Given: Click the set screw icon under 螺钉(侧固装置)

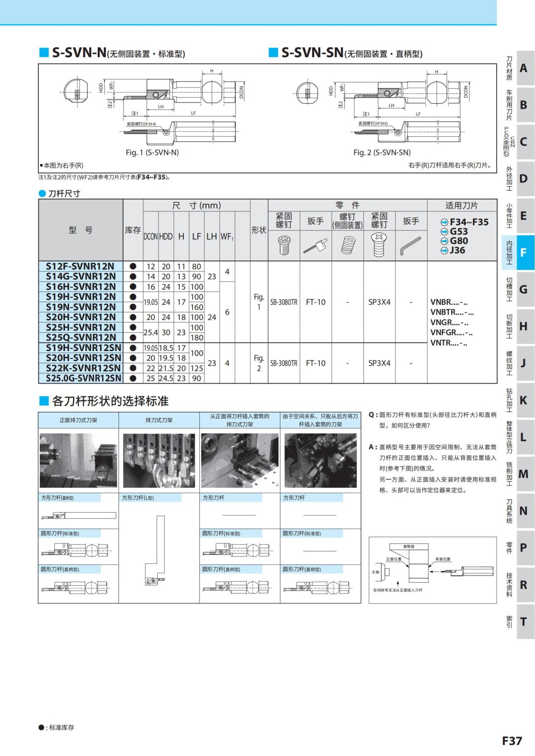Looking at the screenshot, I should [347, 245].
